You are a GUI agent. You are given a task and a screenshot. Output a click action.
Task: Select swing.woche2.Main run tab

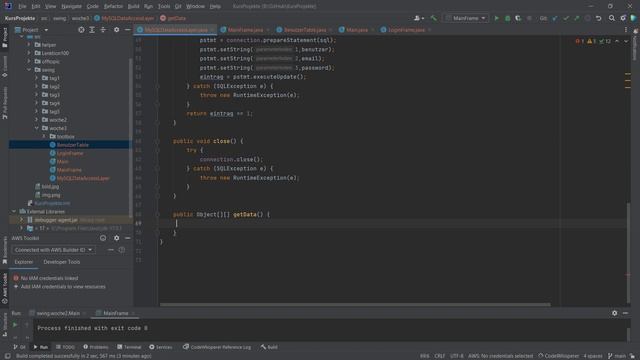tap(58, 313)
